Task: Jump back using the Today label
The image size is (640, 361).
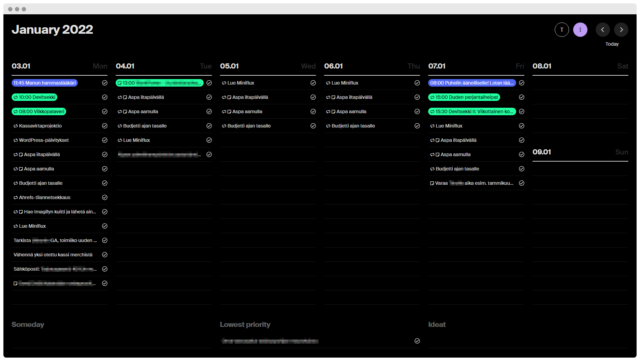Action: (x=612, y=44)
